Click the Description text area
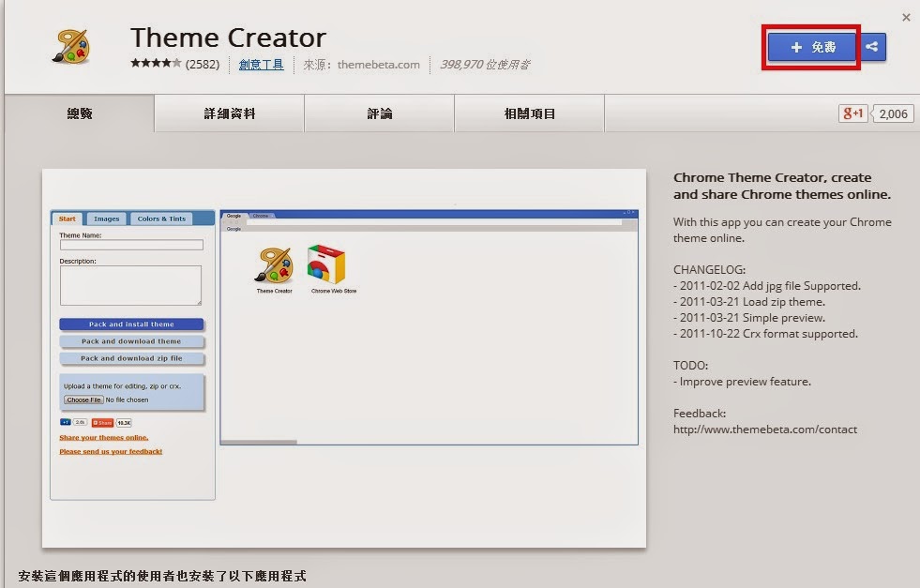920x588 pixels. pyautogui.click(x=130, y=285)
